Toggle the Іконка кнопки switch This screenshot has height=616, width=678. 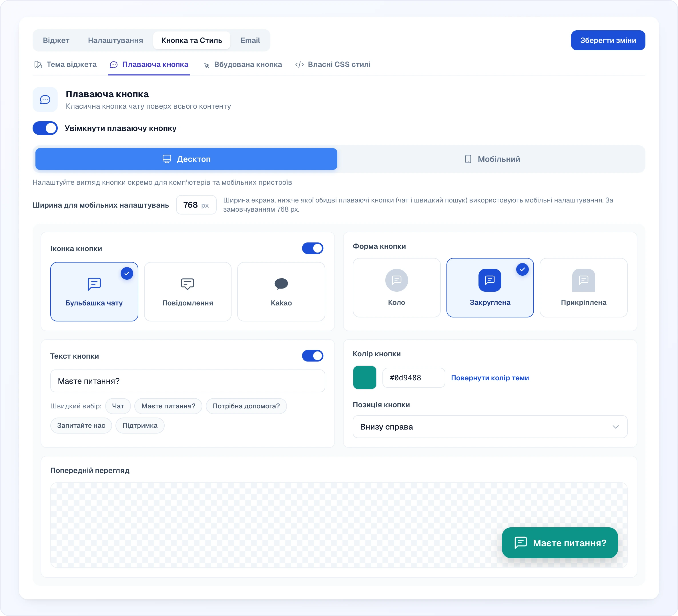tap(312, 248)
